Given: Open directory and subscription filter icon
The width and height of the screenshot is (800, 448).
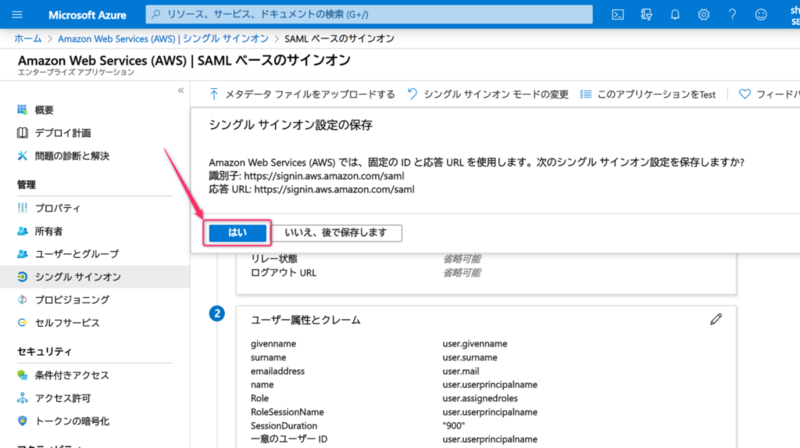Looking at the screenshot, I should click(646, 14).
